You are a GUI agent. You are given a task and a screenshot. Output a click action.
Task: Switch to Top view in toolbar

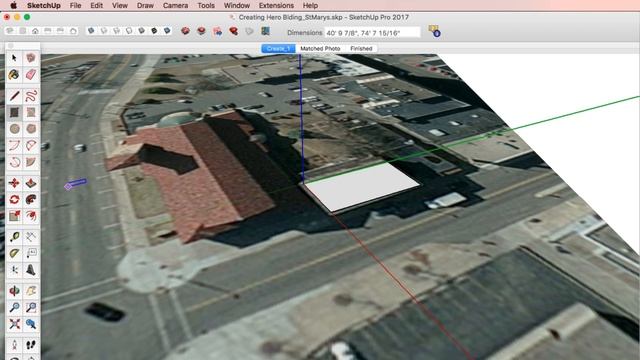point(23,31)
